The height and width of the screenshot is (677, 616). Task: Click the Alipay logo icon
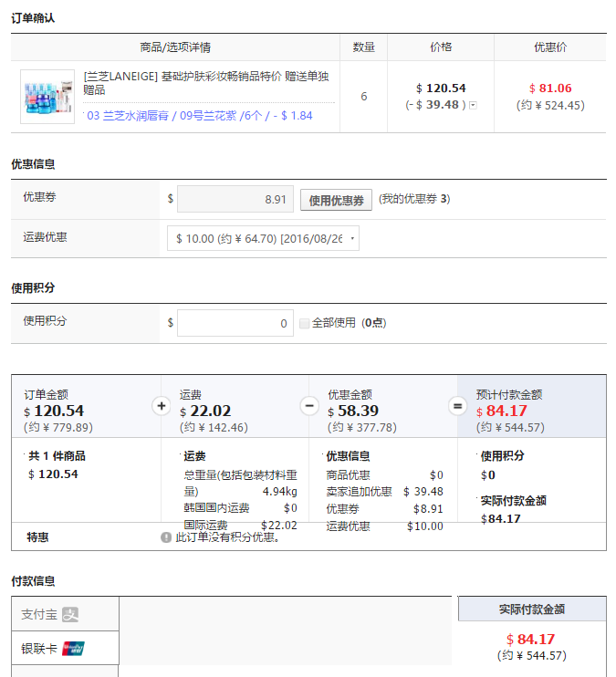pos(70,614)
